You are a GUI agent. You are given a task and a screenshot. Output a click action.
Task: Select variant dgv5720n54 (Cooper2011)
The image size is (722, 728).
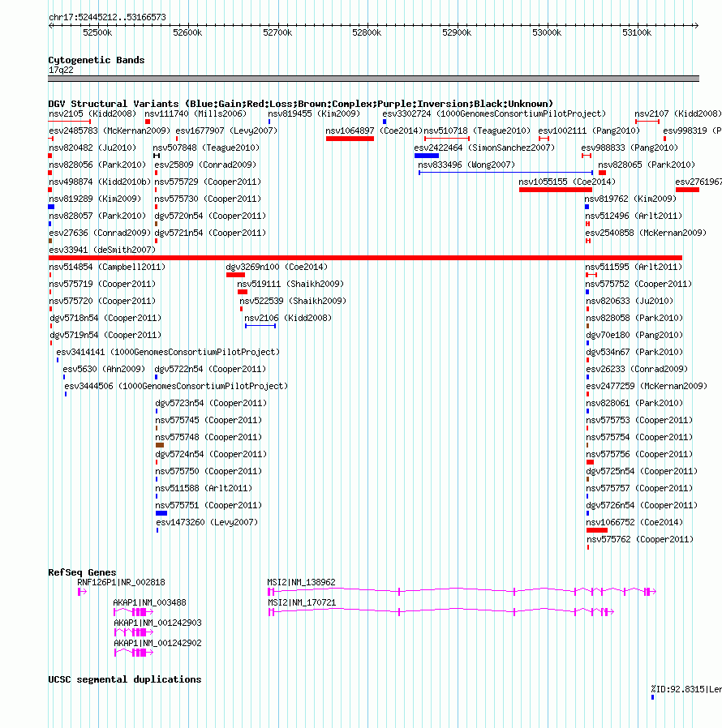[x=210, y=216]
